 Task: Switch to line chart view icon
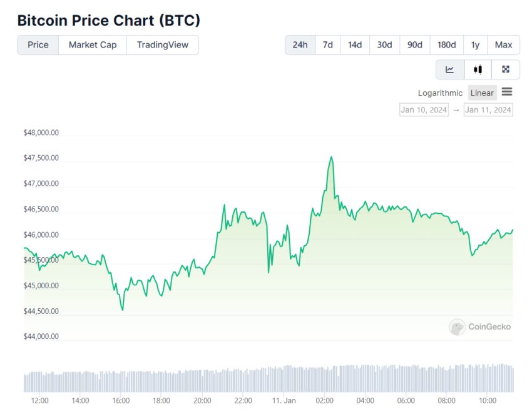pyautogui.click(x=450, y=69)
